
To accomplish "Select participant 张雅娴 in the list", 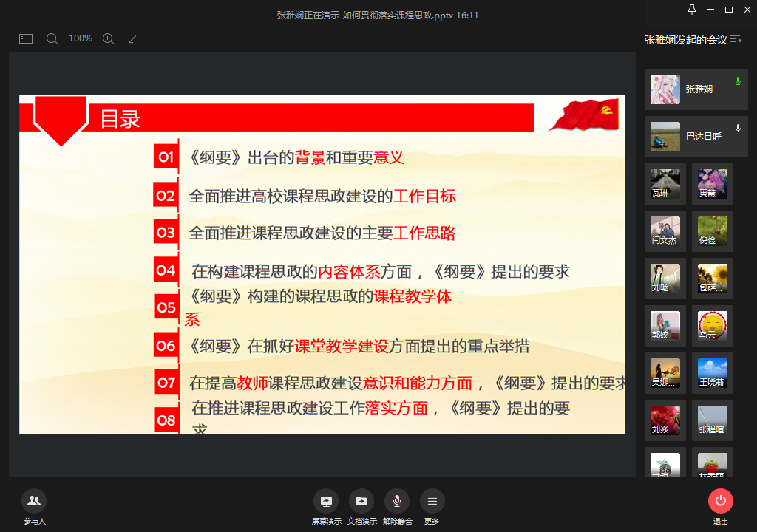I will (x=696, y=89).
